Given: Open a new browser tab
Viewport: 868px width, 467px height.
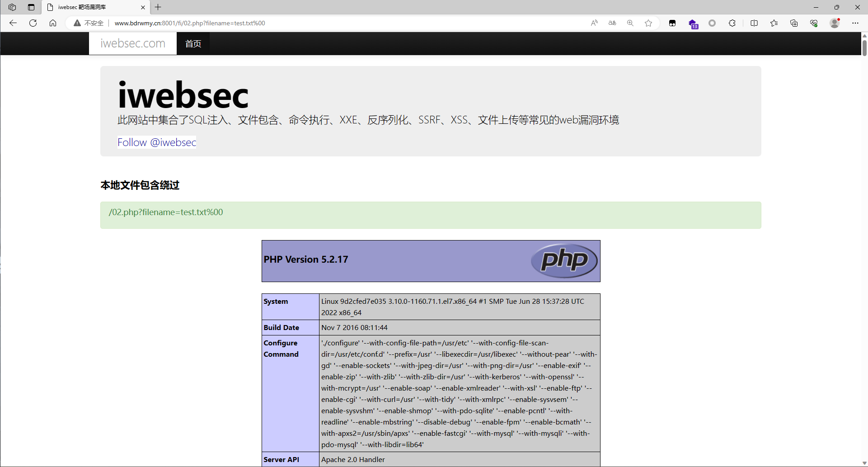Looking at the screenshot, I should coord(158,7).
